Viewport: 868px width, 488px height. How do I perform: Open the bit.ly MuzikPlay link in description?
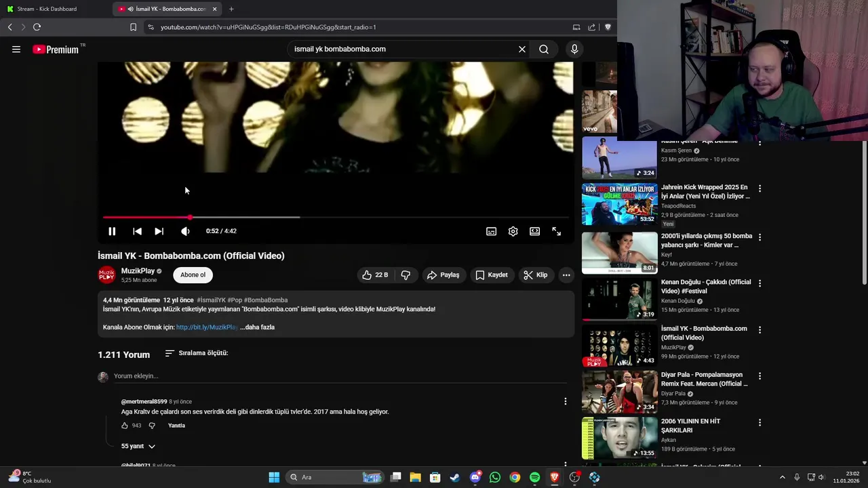pos(207,327)
